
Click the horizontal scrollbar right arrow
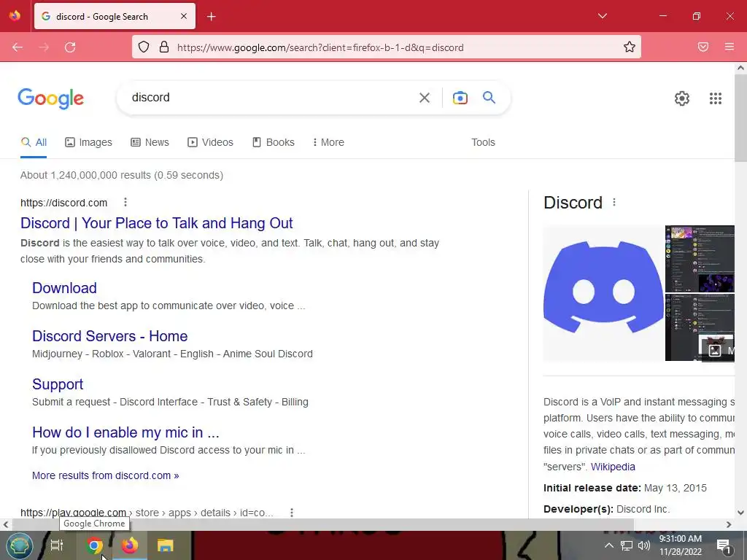pyautogui.click(x=729, y=524)
